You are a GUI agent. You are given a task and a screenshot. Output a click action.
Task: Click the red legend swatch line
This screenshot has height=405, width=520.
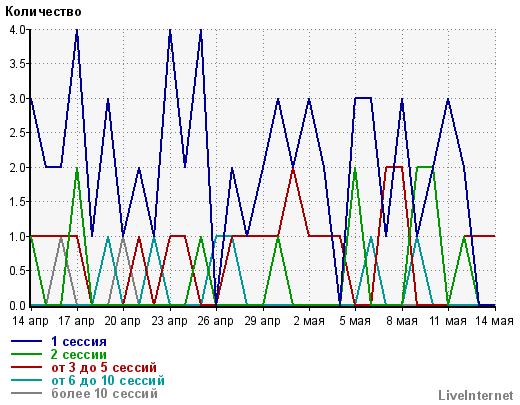coord(27,367)
